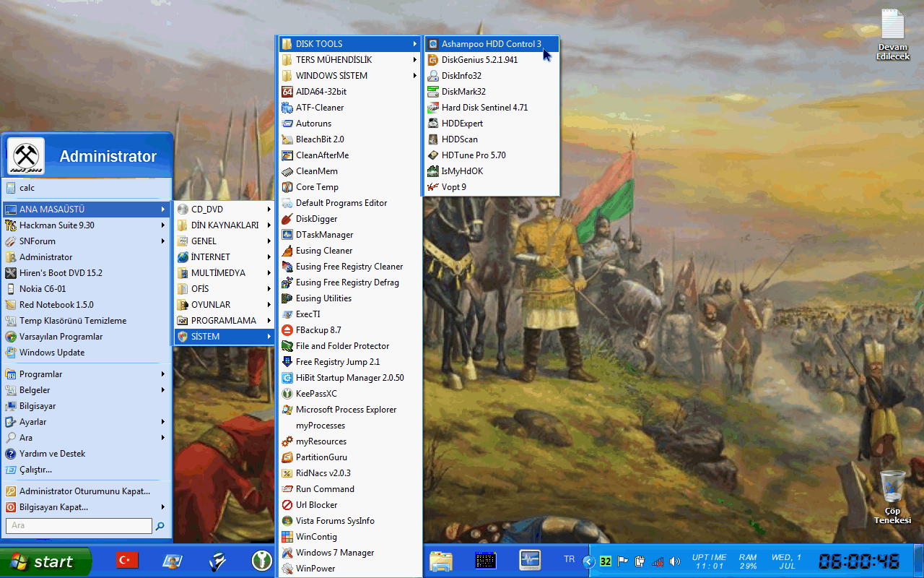Open ATF-Cleaner icon
The image size is (924, 578).
287,108
